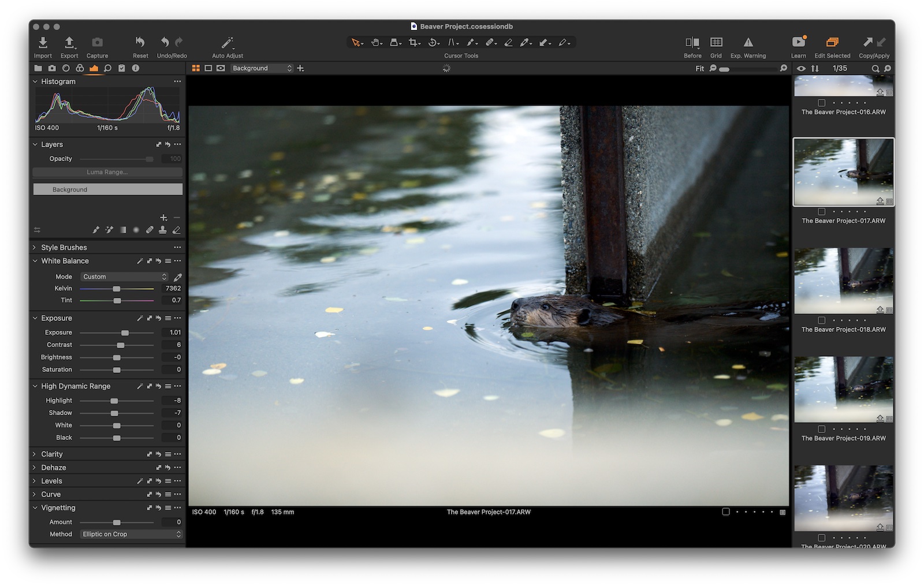Expand the Clarity panel
The width and height of the screenshot is (924, 586).
pyautogui.click(x=35, y=454)
